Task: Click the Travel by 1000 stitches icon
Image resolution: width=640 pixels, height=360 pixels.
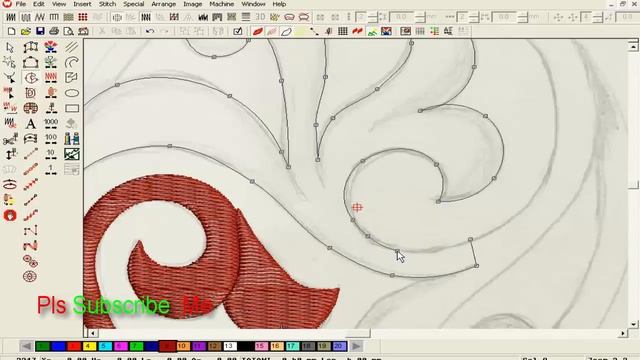Action: (51, 123)
